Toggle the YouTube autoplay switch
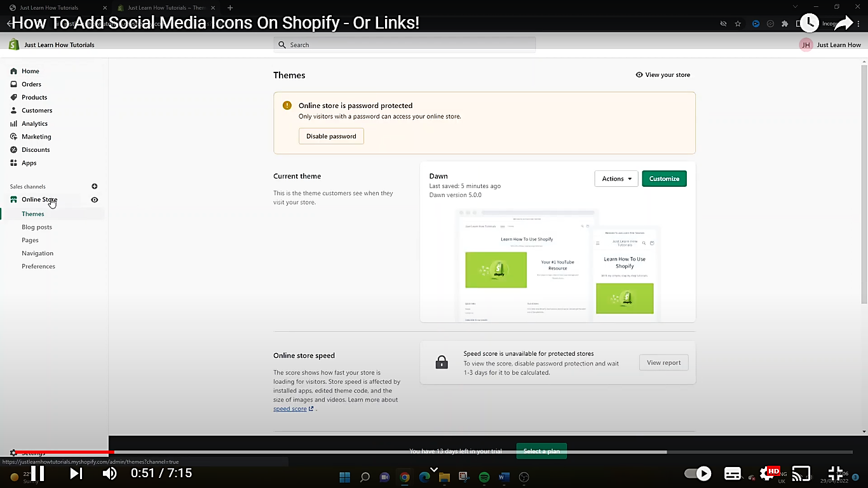The width and height of the screenshot is (868, 488). pos(697,473)
